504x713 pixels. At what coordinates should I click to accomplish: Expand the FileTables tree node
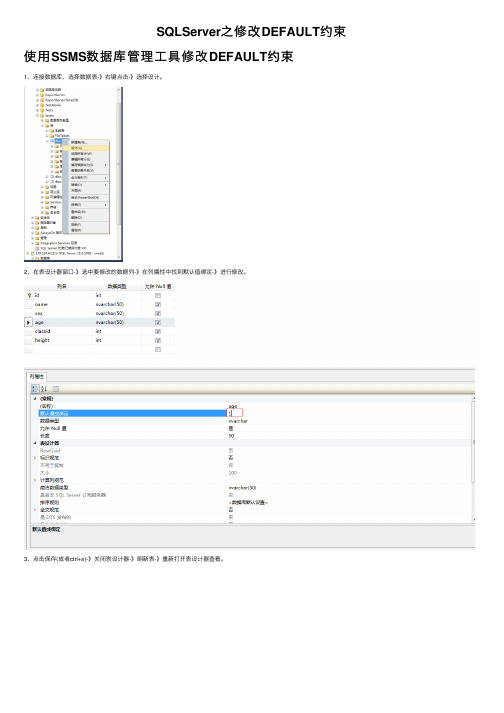(x=47, y=136)
